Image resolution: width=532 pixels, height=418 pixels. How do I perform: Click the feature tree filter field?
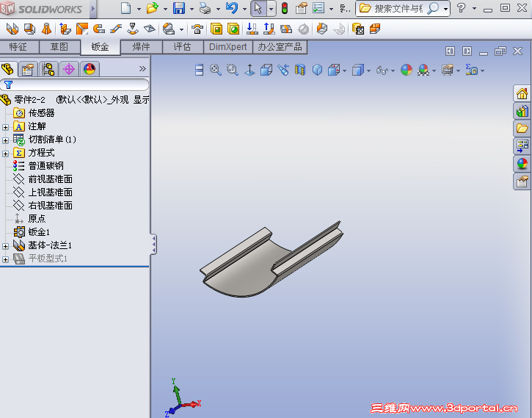(x=75, y=84)
